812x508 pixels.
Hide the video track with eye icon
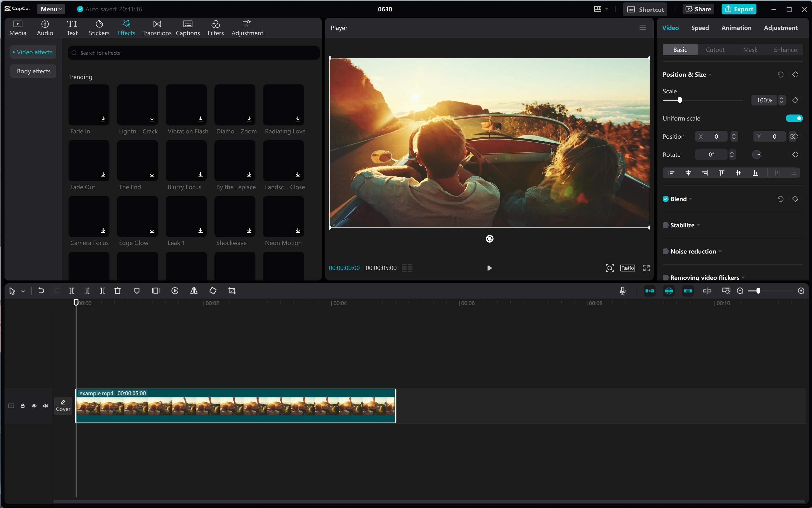(x=34, y=406)
